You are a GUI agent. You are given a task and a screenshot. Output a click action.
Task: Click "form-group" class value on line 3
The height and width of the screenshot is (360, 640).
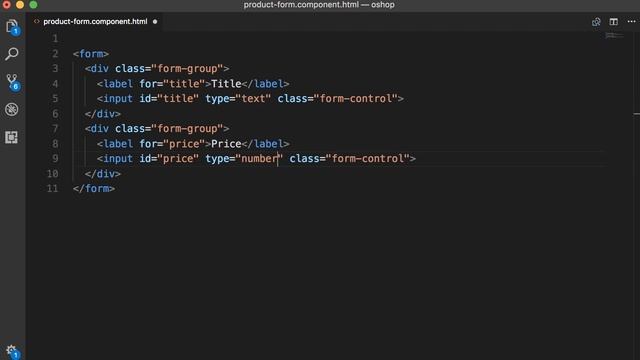point(187,69)
